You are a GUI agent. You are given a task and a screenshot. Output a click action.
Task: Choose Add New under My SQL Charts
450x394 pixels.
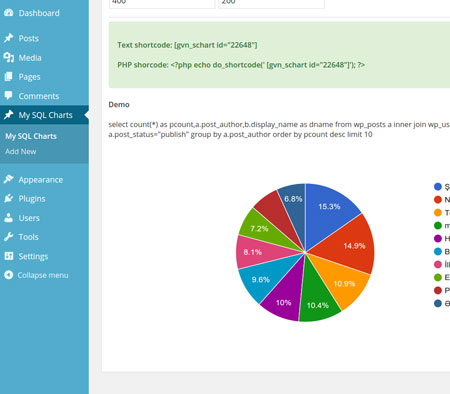coord(21,151)
